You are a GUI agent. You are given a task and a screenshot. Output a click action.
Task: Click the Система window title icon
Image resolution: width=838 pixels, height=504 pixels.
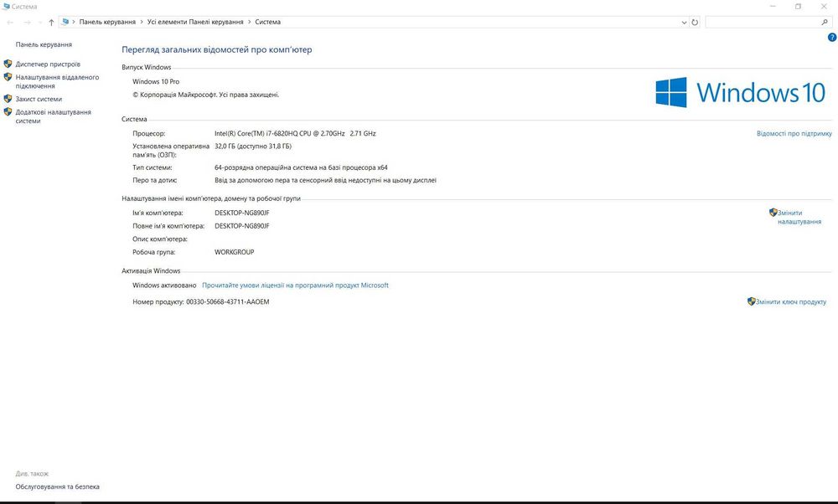tap(6, 7)
